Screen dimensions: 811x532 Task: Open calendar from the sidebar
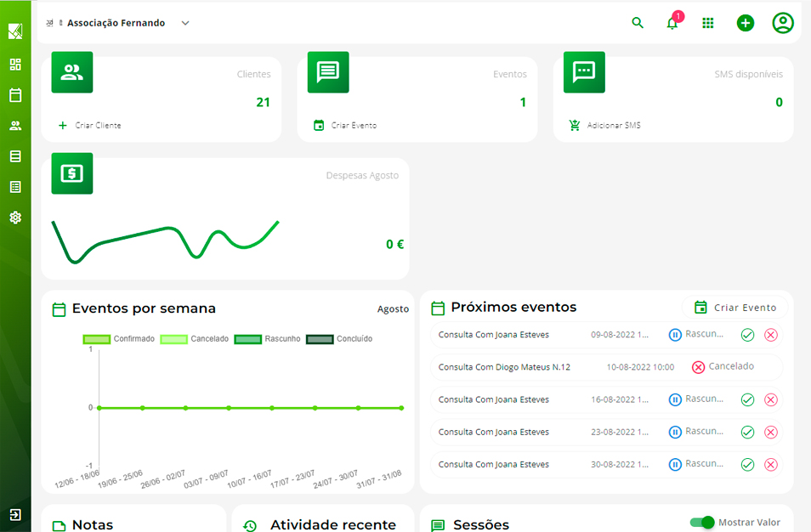click(x=15, y=95)
